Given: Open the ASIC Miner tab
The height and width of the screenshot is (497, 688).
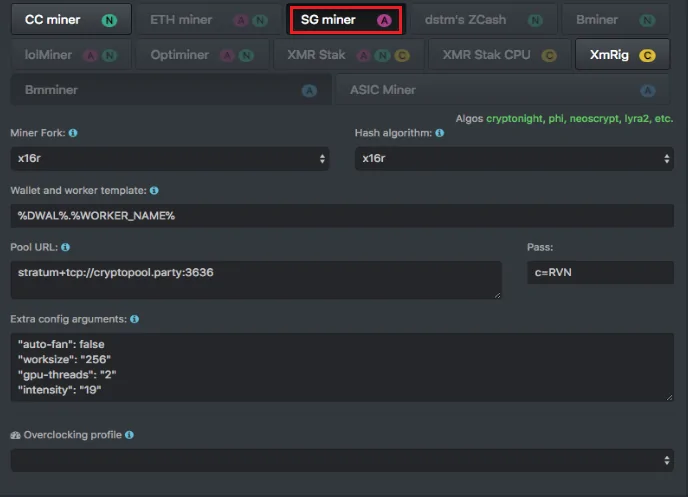Looking at the screenshot, I should tap(503, 90).
